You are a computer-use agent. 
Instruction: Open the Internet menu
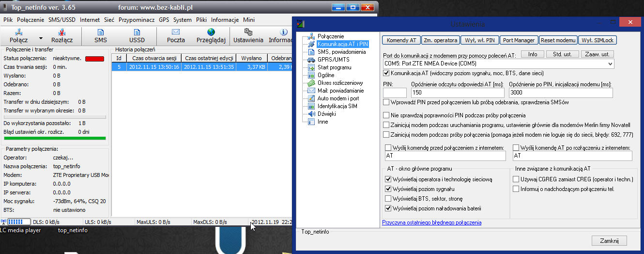pos(90,20)
